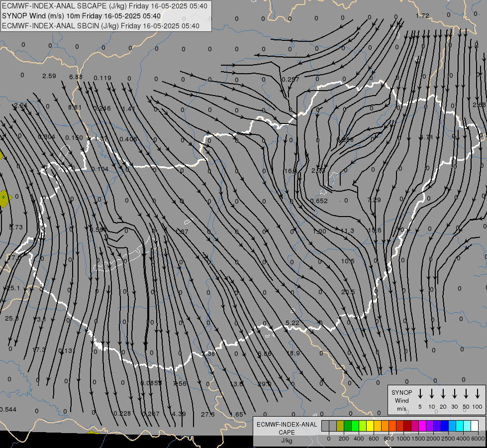The width and height of the screenshot is (487, 448).
Task: Click the SBCIN title line in header
Action: (100, 26)
